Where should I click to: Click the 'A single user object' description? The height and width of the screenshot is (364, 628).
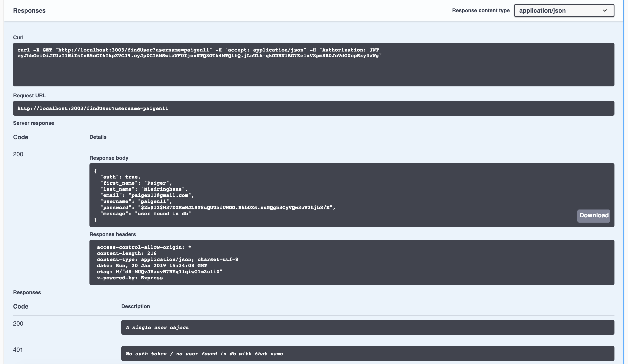pyautogui.click(x=157, y=327)
